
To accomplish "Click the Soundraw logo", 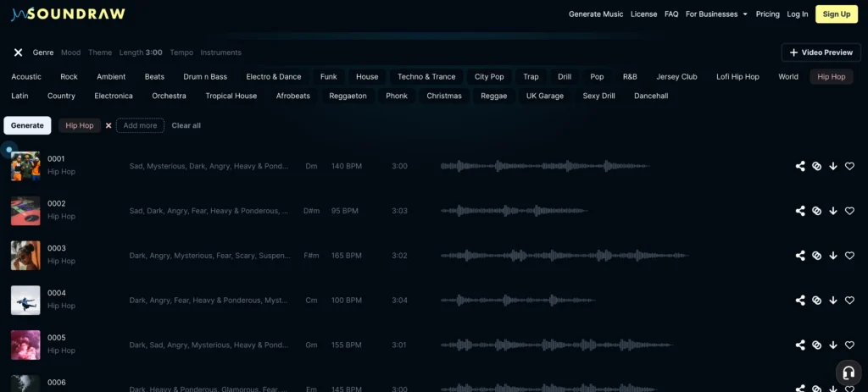I will (66, 14).
